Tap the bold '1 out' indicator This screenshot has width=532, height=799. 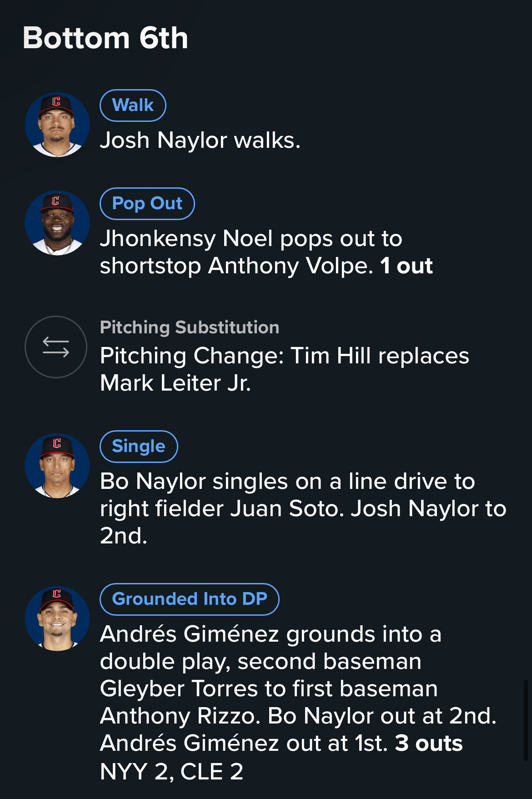click(407, 266)
